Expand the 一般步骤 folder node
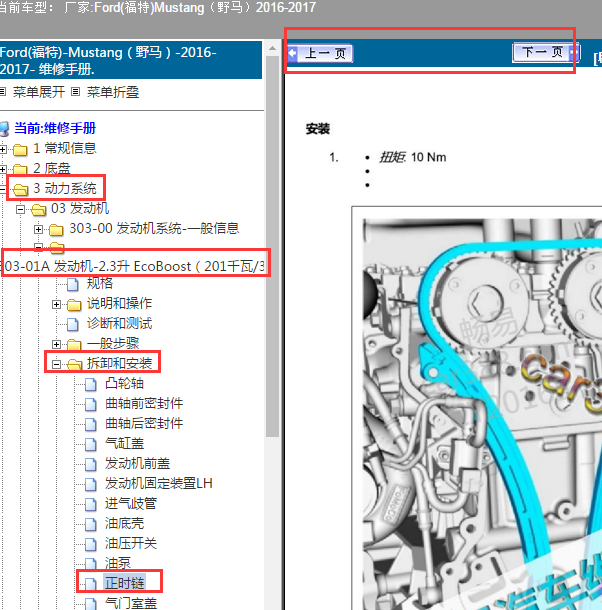The height and width of the screenshot is (610, 602). click(x=56, y=344)
